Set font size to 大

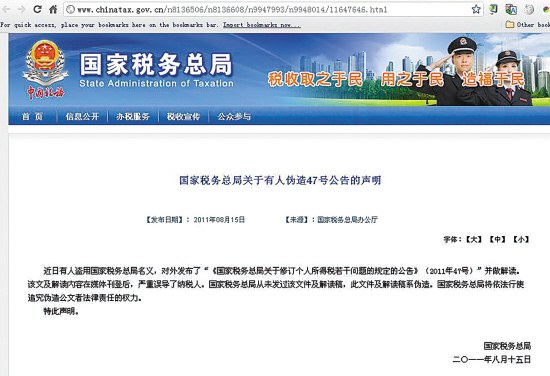[x=474, y=240]
